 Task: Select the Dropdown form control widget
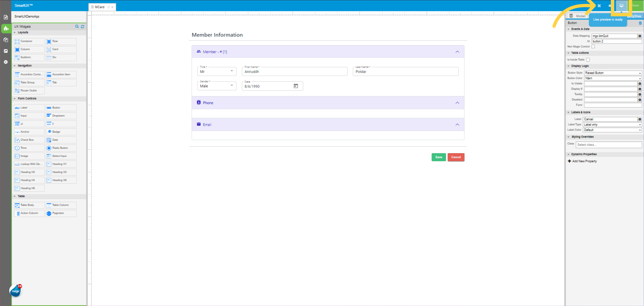[61, 116]
